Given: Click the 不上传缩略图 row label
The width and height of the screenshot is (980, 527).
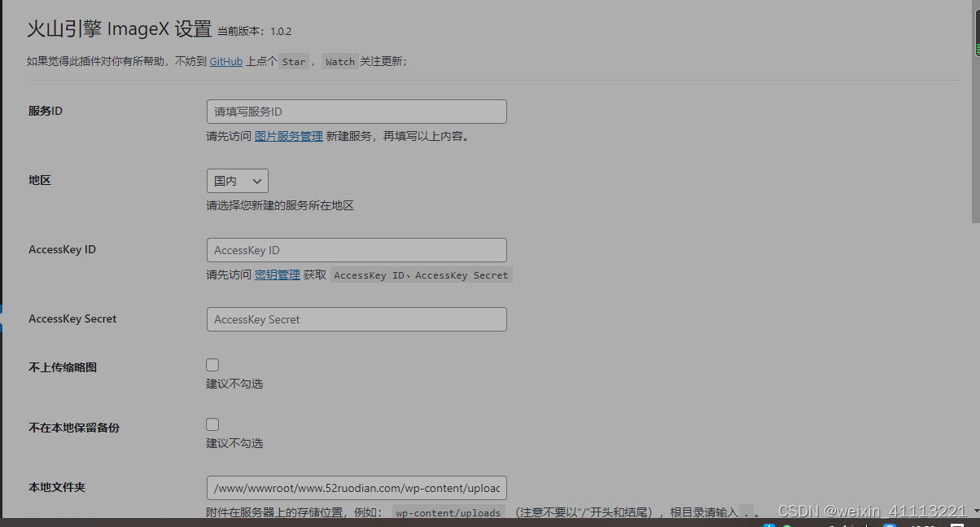Looking at the screenshot, I should coord(63,367).
